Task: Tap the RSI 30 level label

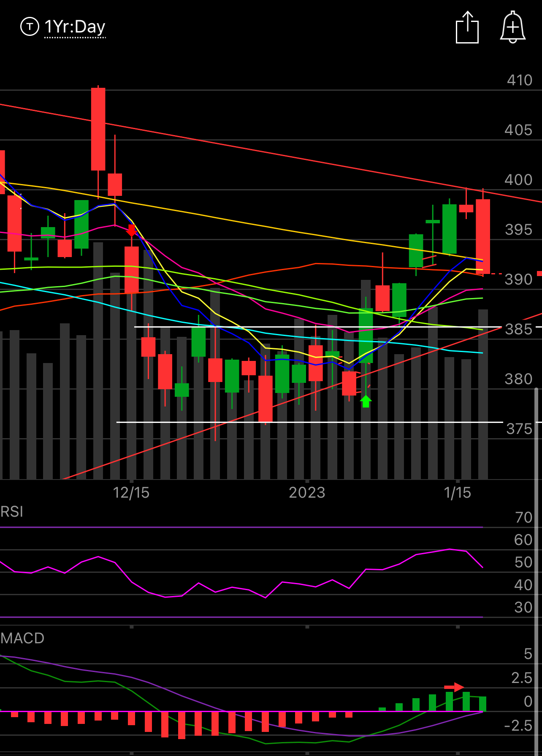Action: [x=523, y=607]
